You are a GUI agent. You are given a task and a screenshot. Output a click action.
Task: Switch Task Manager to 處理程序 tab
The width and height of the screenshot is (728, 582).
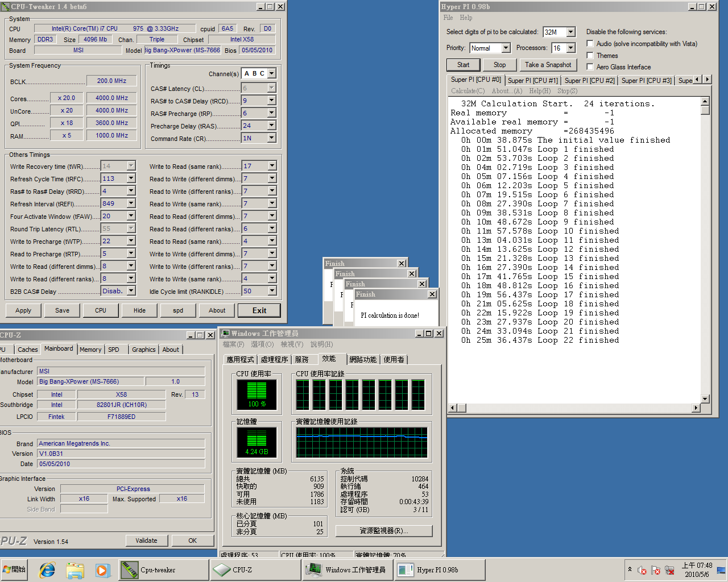click(275, 359)
